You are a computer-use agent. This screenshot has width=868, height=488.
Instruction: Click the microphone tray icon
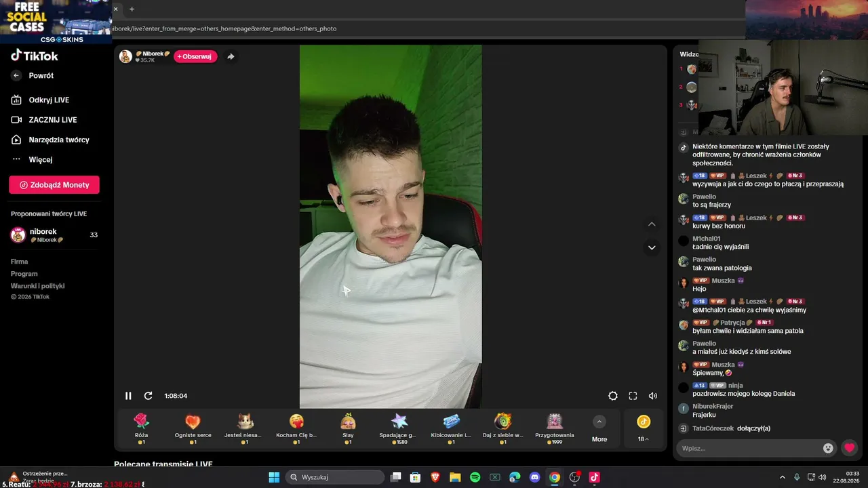tap(797, 477)
